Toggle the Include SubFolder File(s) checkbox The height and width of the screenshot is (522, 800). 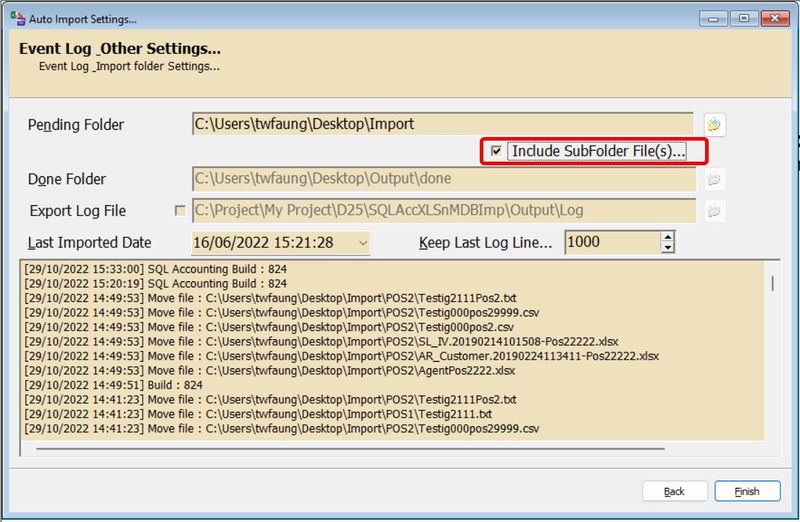coord(496,151)
